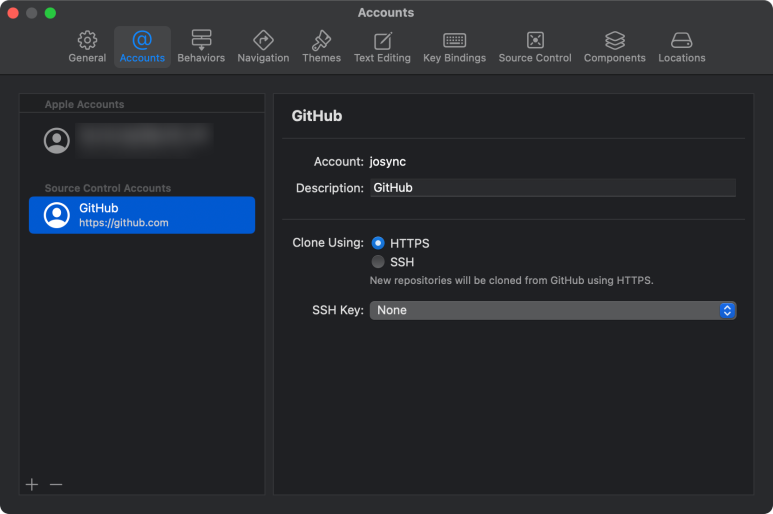
Task: Remove selected account with minus button
Action: pyautogui.click(x=56, y=484)
